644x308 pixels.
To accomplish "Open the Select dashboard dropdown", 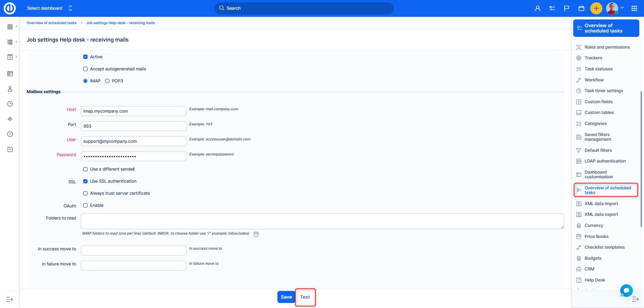I will pos(50,8).
